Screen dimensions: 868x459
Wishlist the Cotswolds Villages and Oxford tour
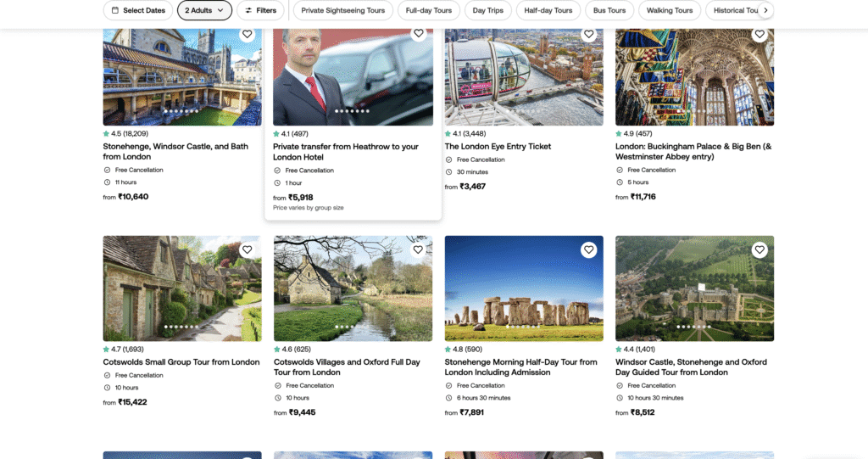coord(418,249)
